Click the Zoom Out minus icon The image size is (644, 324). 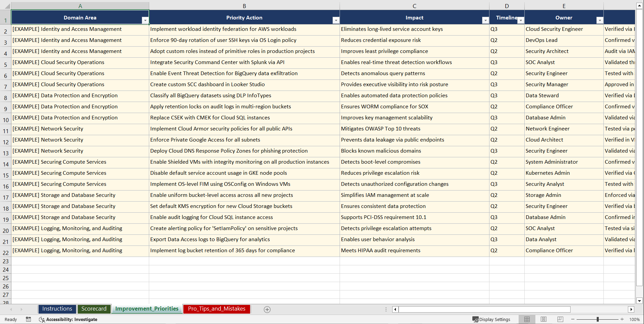coord(573,319)
